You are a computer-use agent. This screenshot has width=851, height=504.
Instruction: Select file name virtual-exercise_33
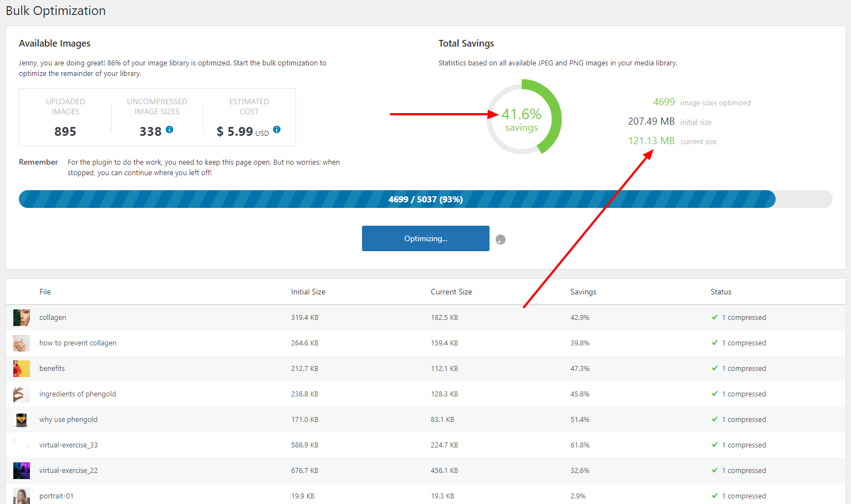[x=68, y=445]
